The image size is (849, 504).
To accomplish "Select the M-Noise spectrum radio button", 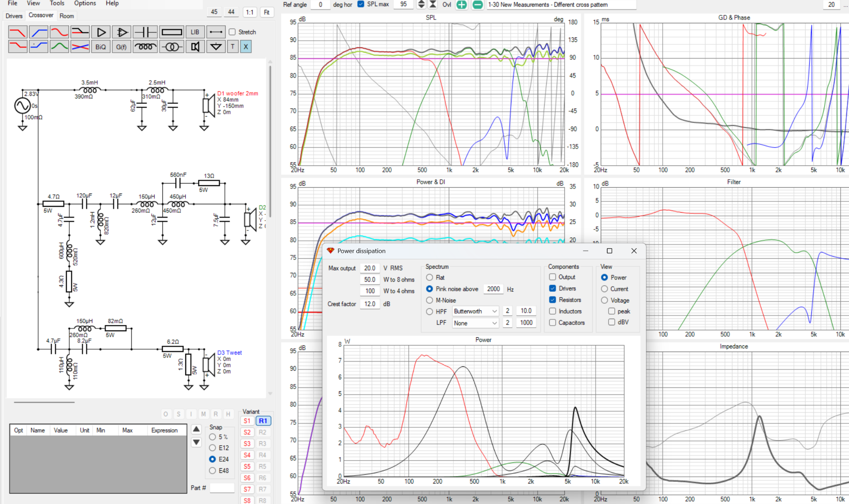I will click(x=429, y=300).
